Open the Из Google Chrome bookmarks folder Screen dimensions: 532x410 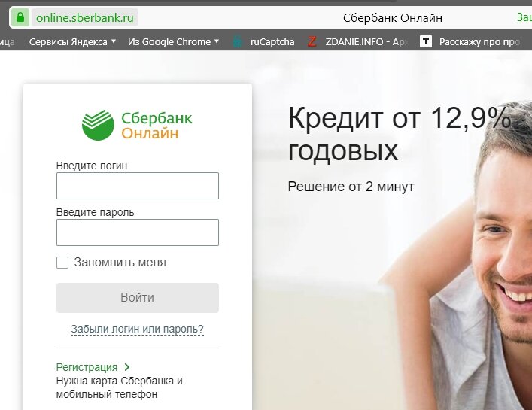tap(173, 41)
